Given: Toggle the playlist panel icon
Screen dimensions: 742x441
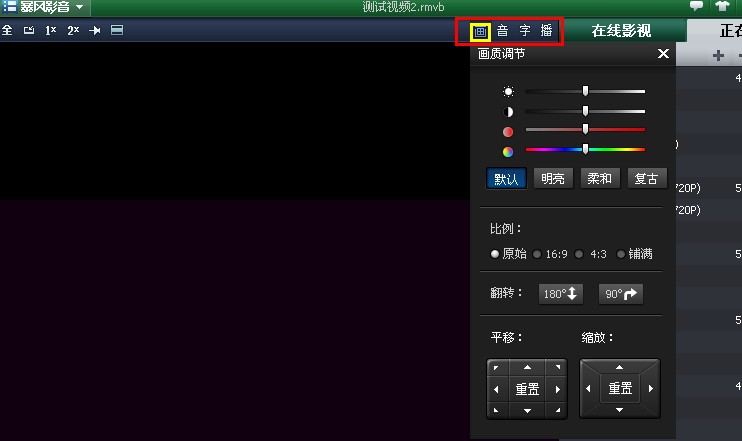Looking at the screenshot, I should 117,30.
